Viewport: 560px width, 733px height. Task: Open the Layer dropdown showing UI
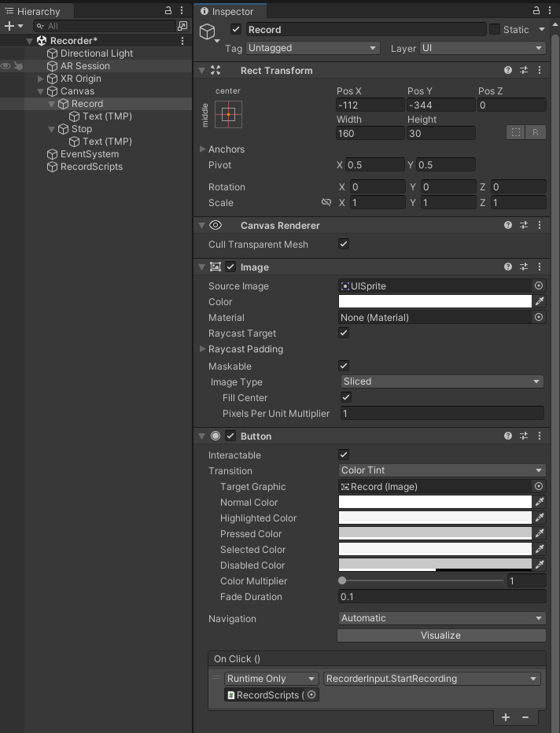(x=482, y=48)
